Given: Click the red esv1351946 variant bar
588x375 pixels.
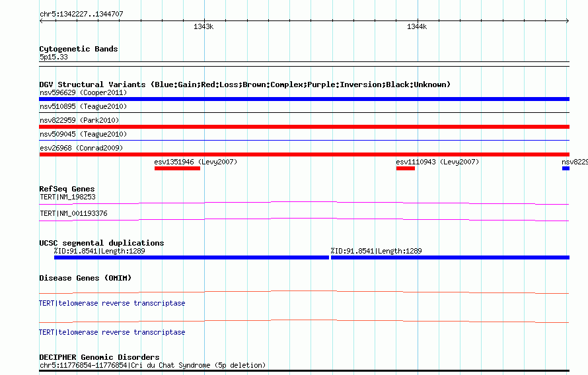Looking at the screenshot, I should (177, 168).
